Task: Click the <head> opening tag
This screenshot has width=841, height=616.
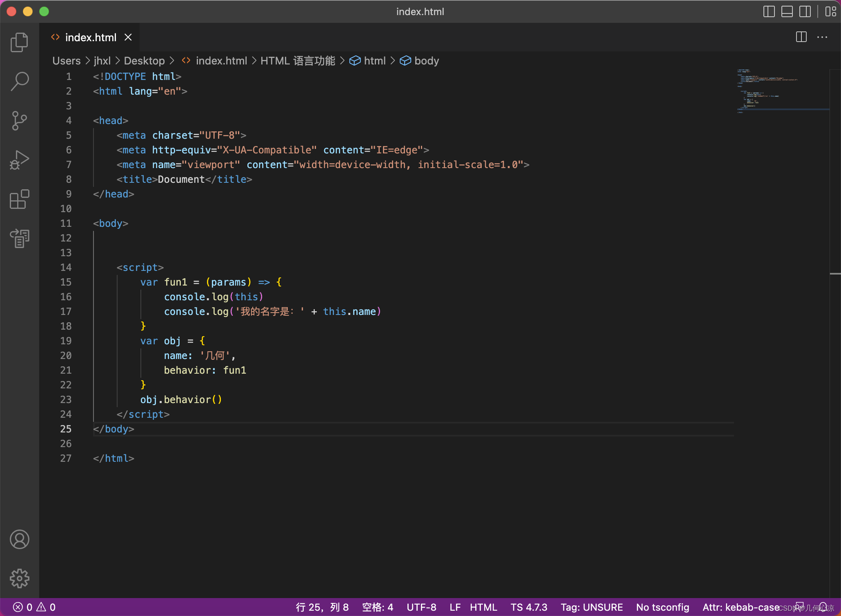Action: pyautogui.click(x=111, y=120)
